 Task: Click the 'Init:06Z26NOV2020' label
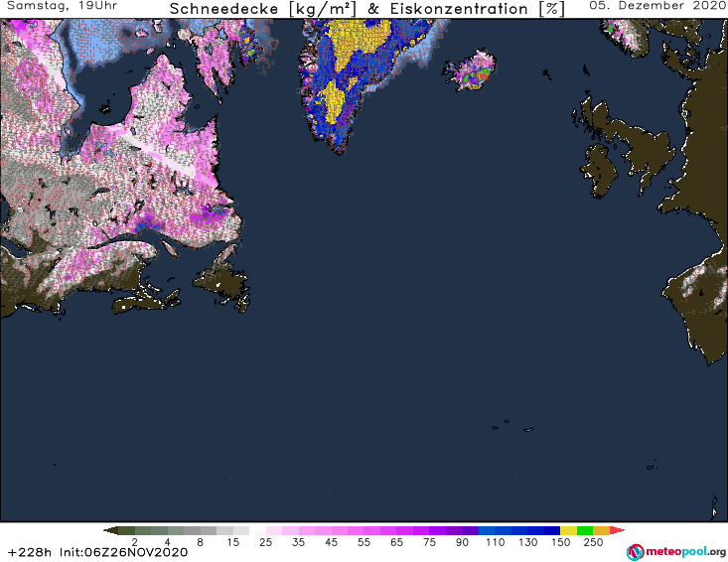(x=123, y=552)
